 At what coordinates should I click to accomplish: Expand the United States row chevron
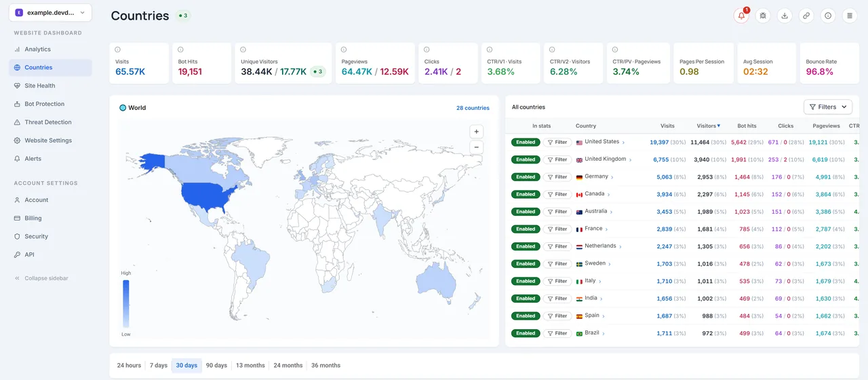pyautogui.click(x=623, y=142)
